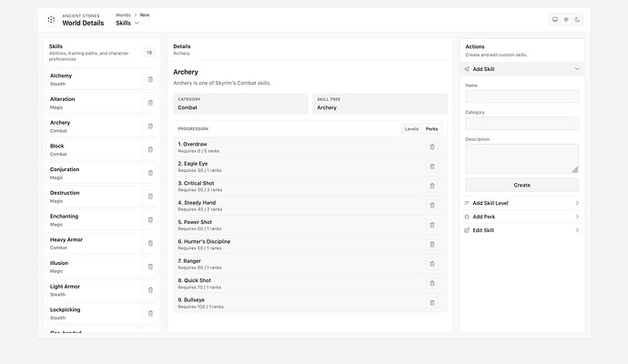Remove the Bullseye perk

coord(432,303)
